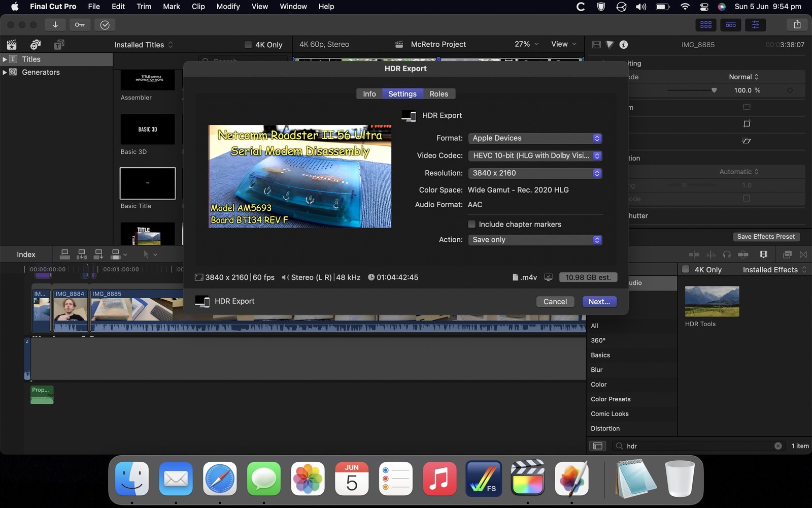Click the Connect clip to storyline icon
This screenshot has width=812, height=508.
point(65,254)
